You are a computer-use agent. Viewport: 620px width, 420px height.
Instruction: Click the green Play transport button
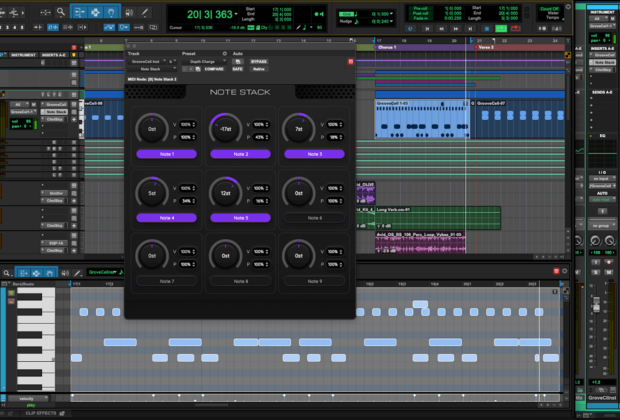pyautogui.click(x=501, y=28)
